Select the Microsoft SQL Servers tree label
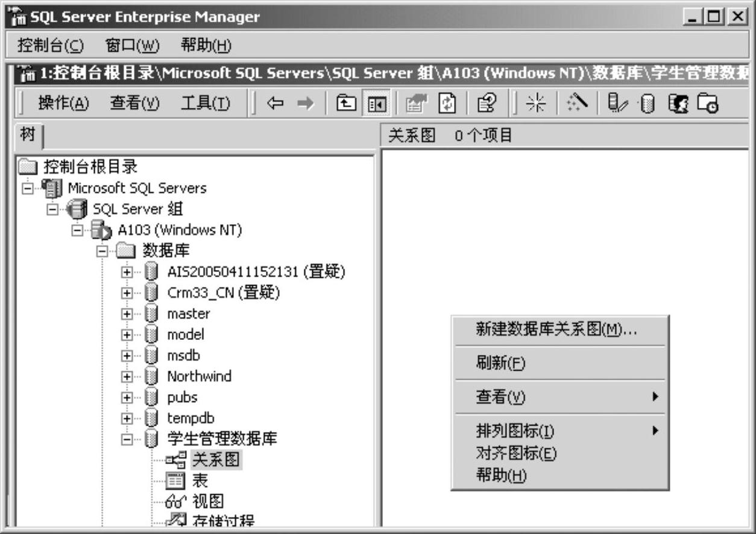The width and height of the screenshot is (756, 534). [137, 188]
